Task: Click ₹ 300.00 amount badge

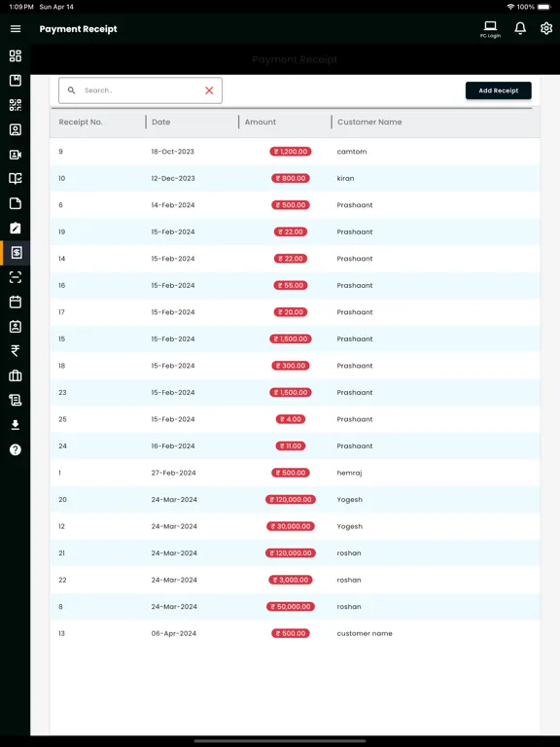Action: pos(291,366)
